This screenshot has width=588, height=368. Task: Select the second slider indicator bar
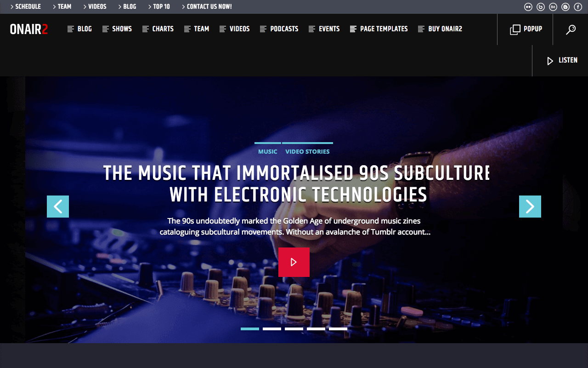click(272, 329)
